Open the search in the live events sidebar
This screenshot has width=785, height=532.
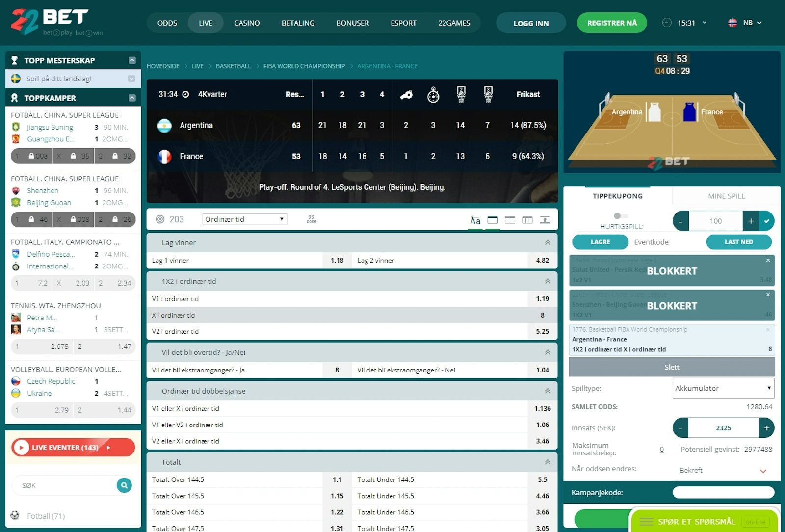124,485
